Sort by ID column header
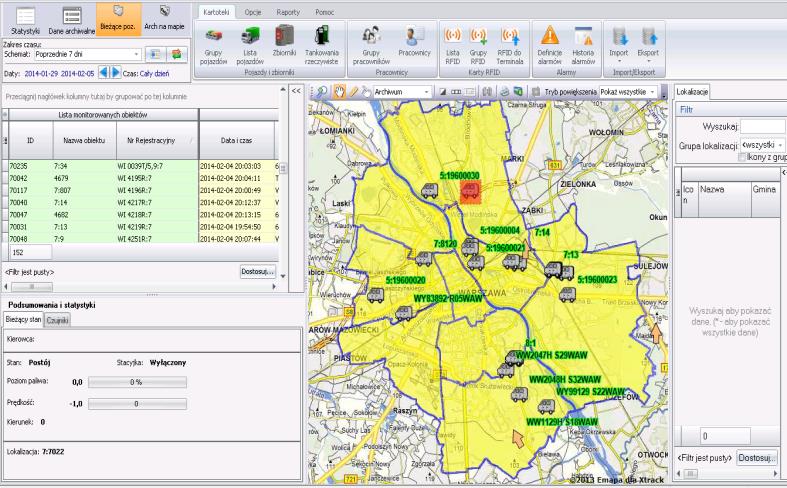 point(31,141)
